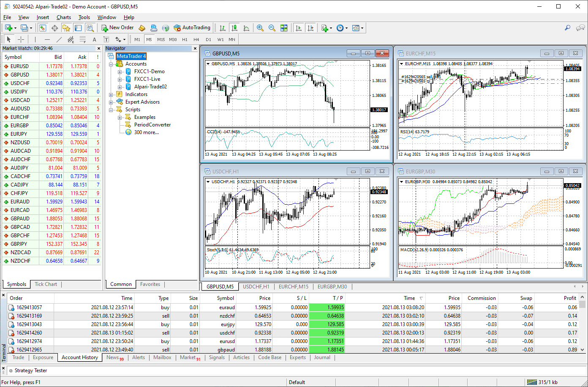Click the tile windows icon
588x387 pixels.
284,28
